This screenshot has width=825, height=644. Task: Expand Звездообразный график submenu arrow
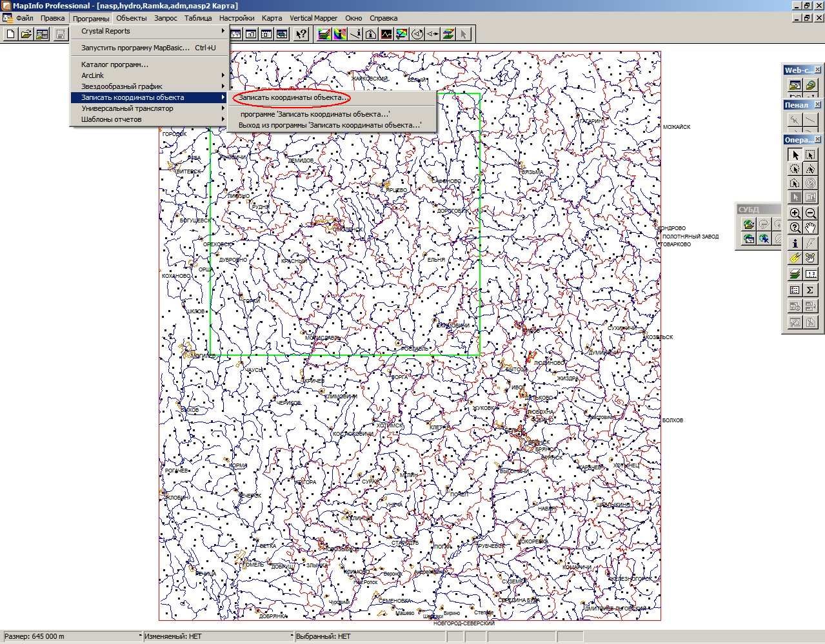point(223,86)
